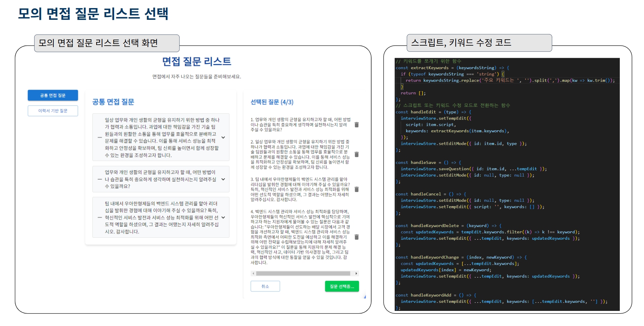The image size is (644, 326).
Task: Delete the first selected question using its trash icon
Action: [356, 125]
